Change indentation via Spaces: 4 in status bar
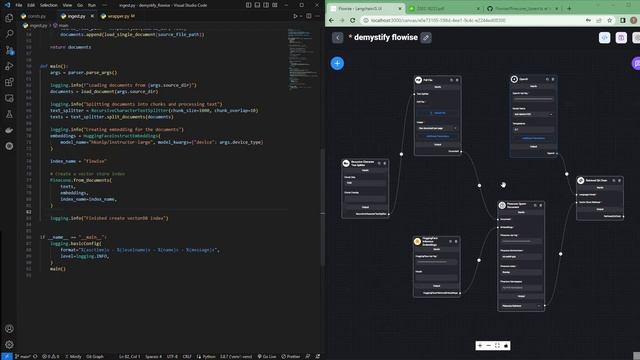This screenshot has height=360, width=640. pyautogui.click(x=153, y=356)
